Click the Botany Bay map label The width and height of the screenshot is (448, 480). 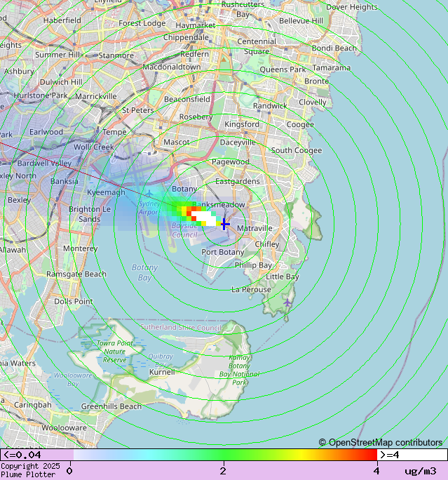click(x=144, y=272)
